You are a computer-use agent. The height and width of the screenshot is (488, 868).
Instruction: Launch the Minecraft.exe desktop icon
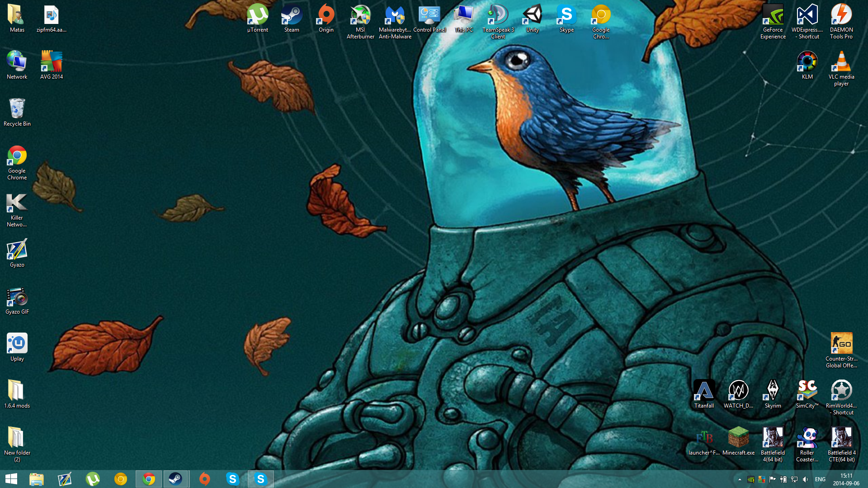739,441
